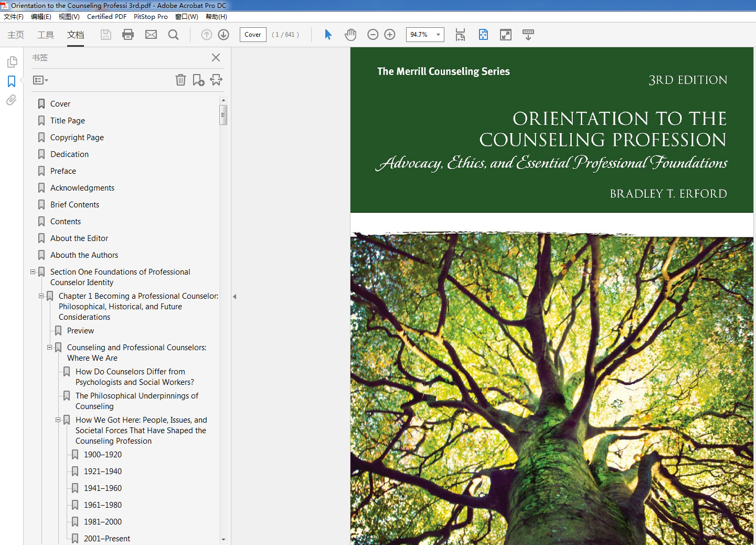756x545 pixels.
Task: Collapse Section One Foundations bookmark
Action: coord(33,272)
